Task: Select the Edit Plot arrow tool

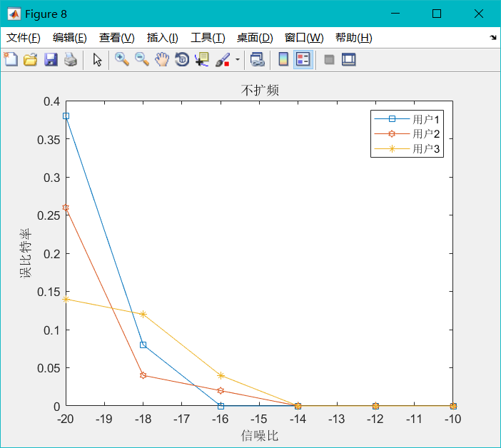Action: pos(97,59)
